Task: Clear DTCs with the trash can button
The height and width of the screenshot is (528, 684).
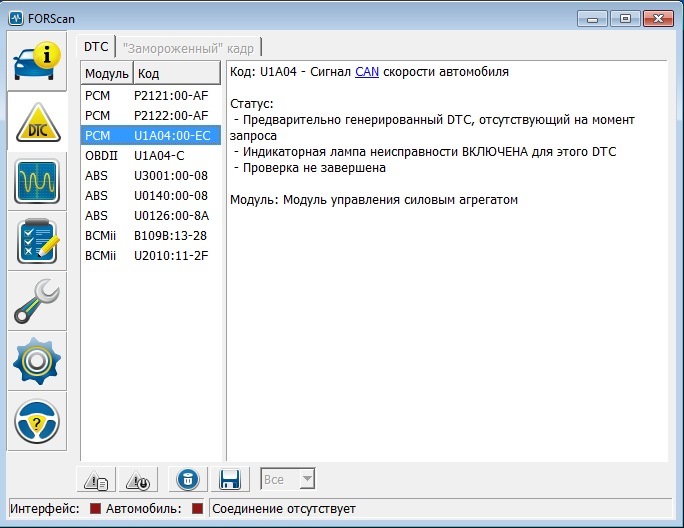Action: 188,480
